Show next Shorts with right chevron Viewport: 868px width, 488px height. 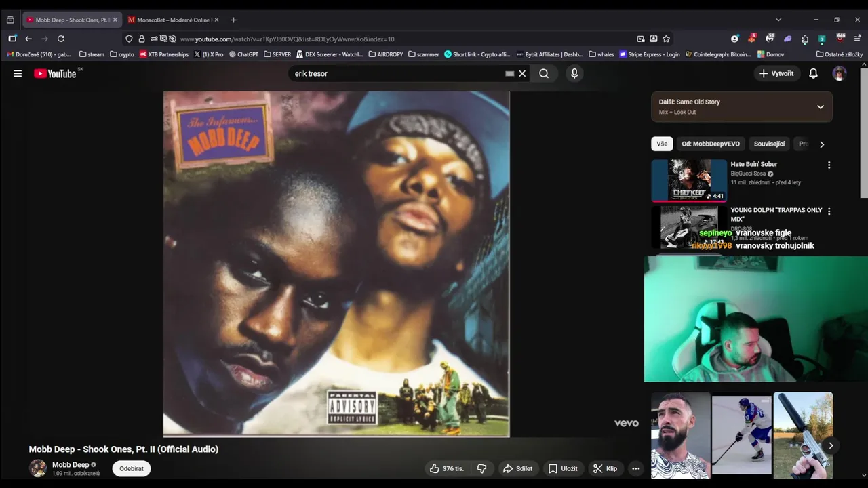[x=831, y=445]
